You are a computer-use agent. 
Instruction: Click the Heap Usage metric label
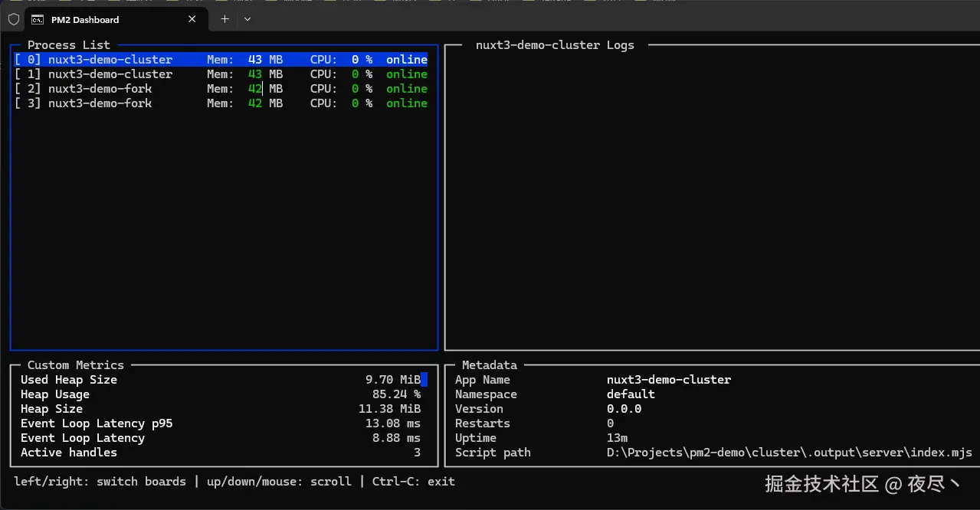[x=55, y=394]
